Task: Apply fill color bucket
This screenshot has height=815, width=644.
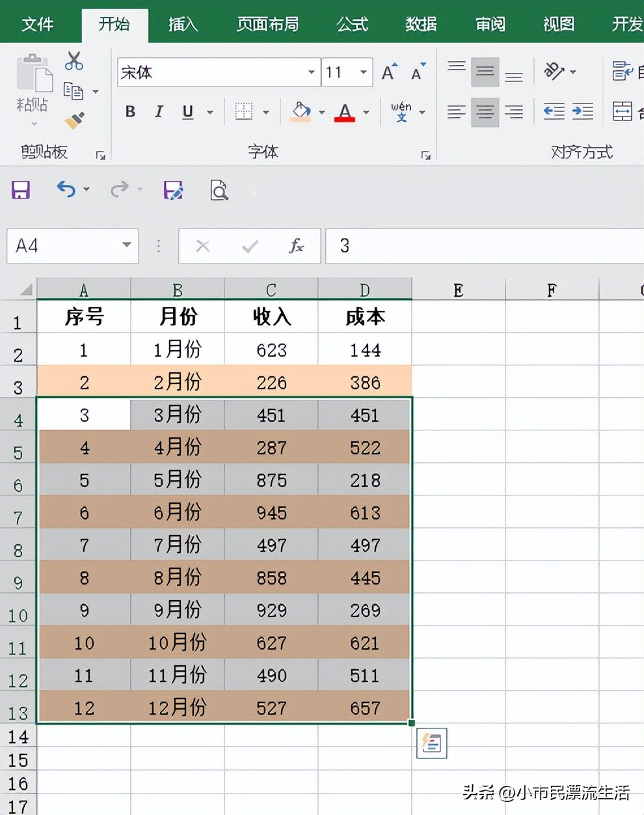Action: pyautogui.click(x=301, y=111)
